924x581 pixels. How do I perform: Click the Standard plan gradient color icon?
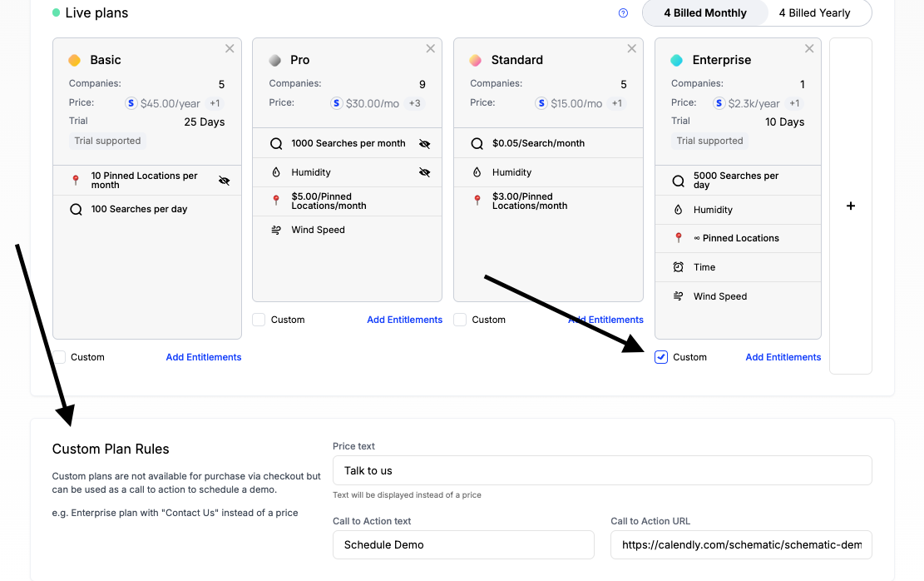click(x=476, y=61)
